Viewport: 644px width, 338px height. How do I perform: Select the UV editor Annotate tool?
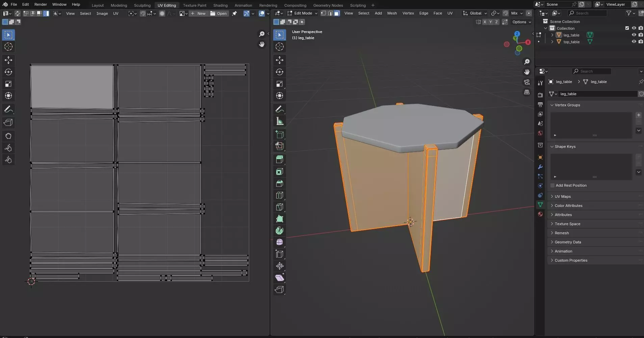(8, 109)
